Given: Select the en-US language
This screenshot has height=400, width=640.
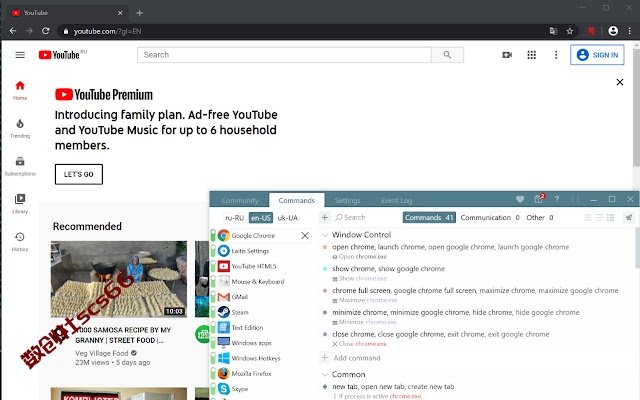Looking at the screenshot, I should [261, 218].
